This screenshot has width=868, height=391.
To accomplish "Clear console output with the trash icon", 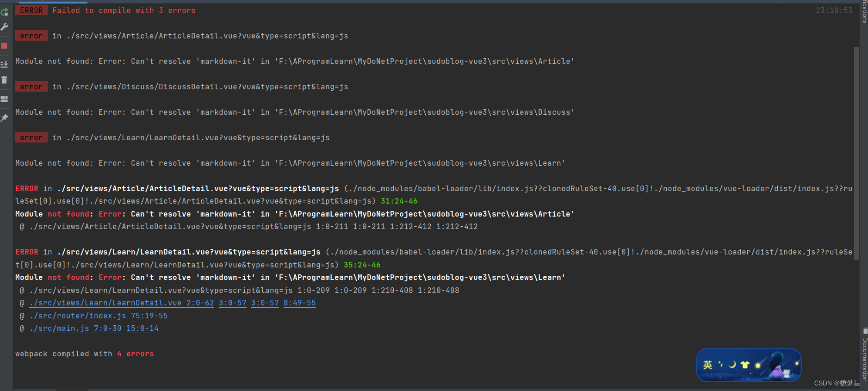I will click(5, 80).
